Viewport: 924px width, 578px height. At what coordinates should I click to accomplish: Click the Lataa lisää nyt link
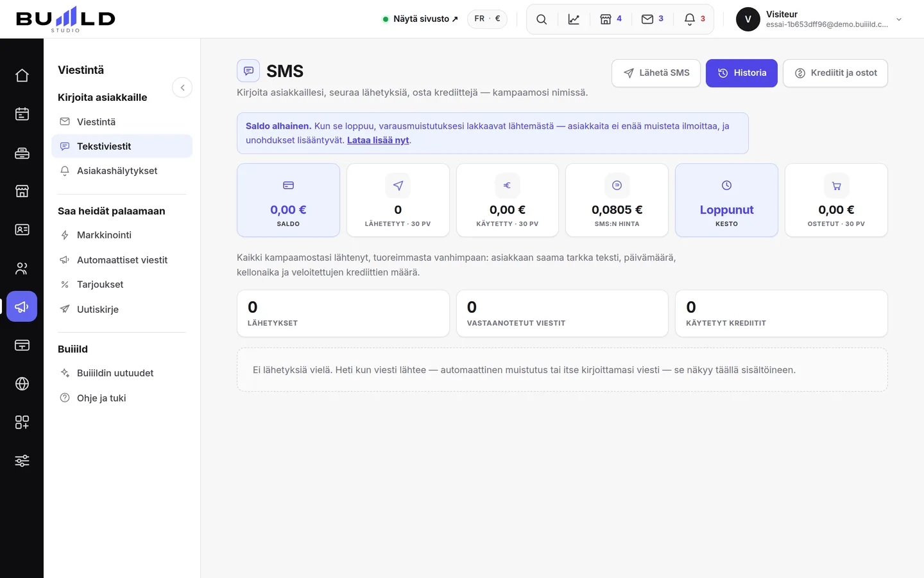click(378, 140)
